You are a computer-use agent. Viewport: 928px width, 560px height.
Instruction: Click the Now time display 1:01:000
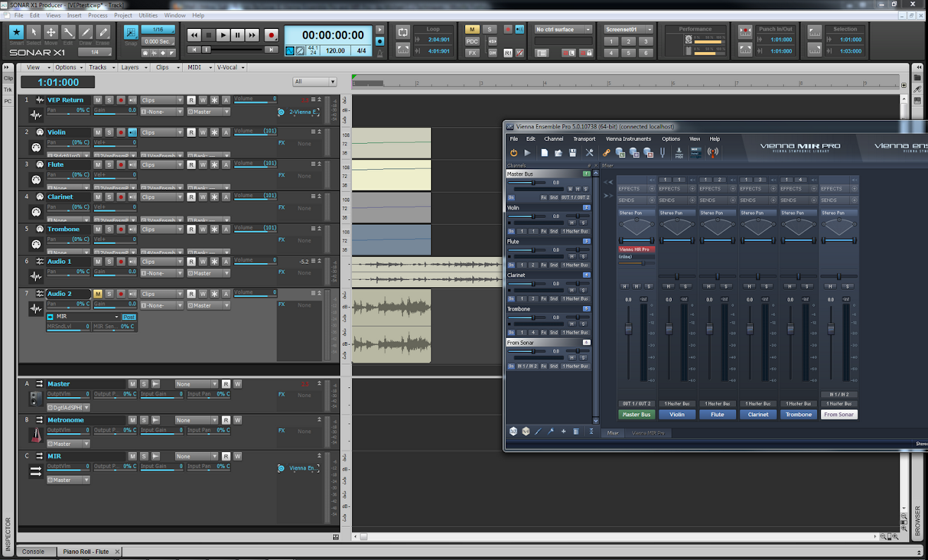coord(59,83)
